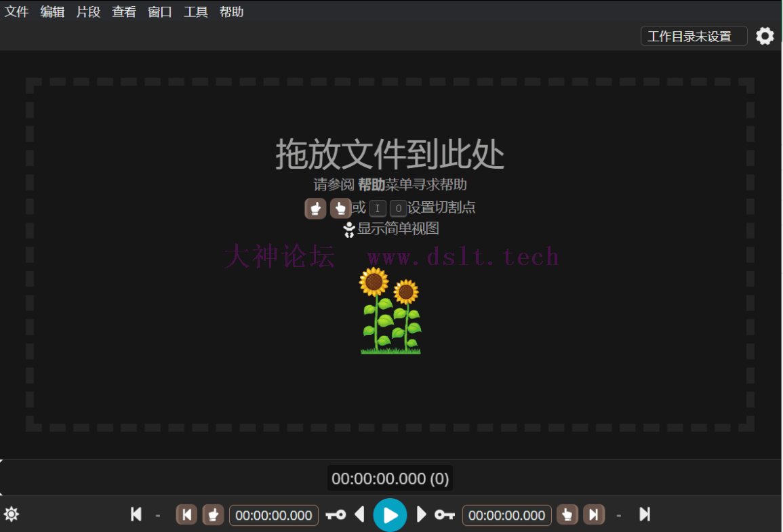The image size is (783, 532).
Task: Seek to the cut start point
Action: coord(186,515)
